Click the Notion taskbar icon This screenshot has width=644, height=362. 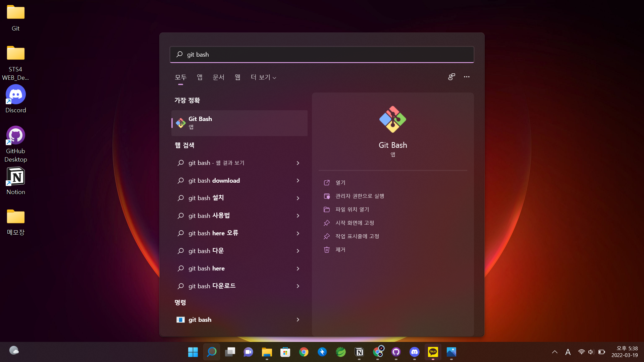click(x=359, y=352)
